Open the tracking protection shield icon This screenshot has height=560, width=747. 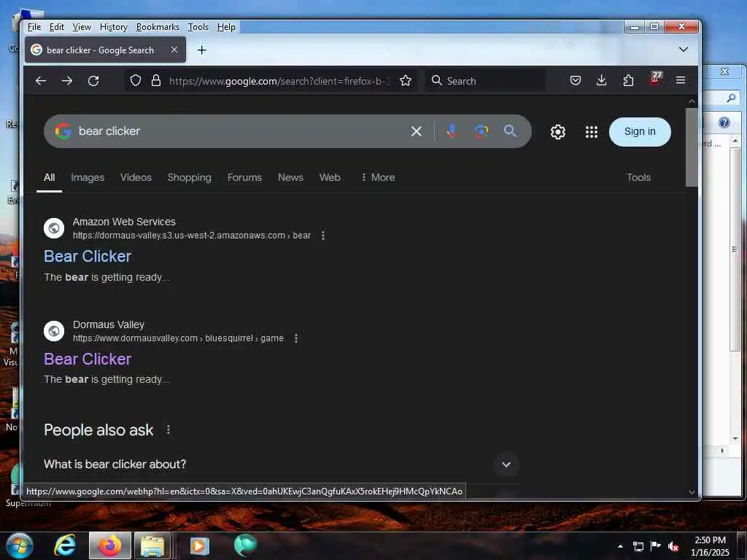136,80
